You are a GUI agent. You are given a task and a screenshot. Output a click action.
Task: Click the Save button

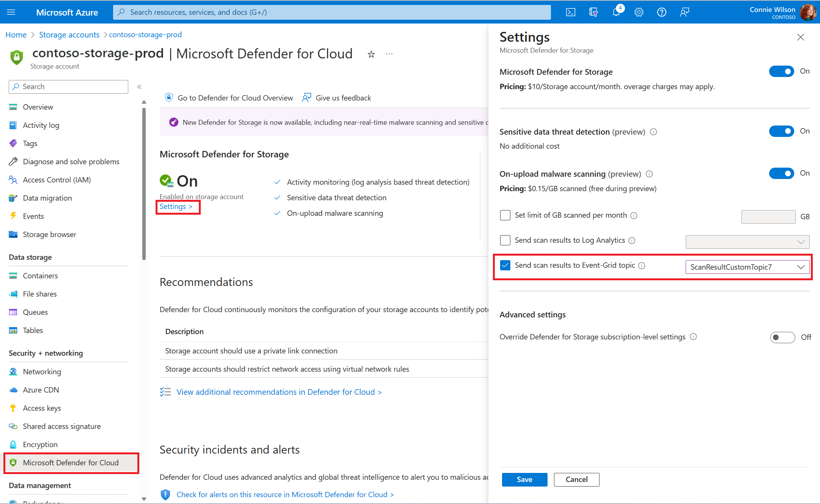(524, 479)
